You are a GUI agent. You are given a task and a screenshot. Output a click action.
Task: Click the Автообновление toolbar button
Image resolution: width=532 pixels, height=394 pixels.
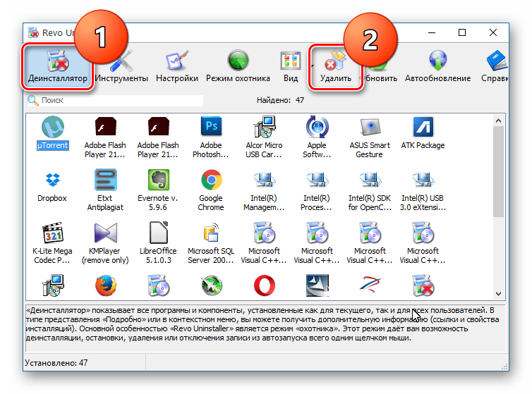[437, 67]
